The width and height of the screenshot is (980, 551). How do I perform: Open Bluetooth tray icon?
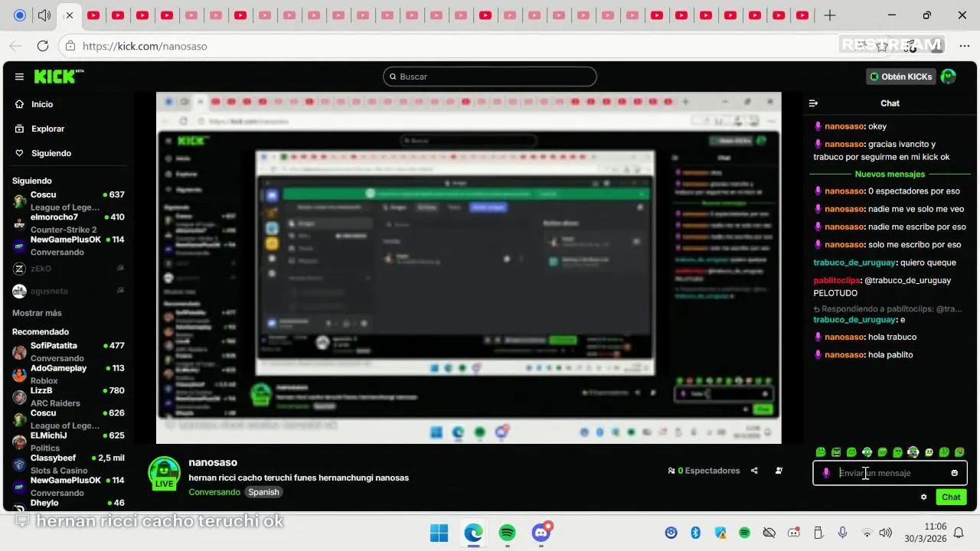696,533
